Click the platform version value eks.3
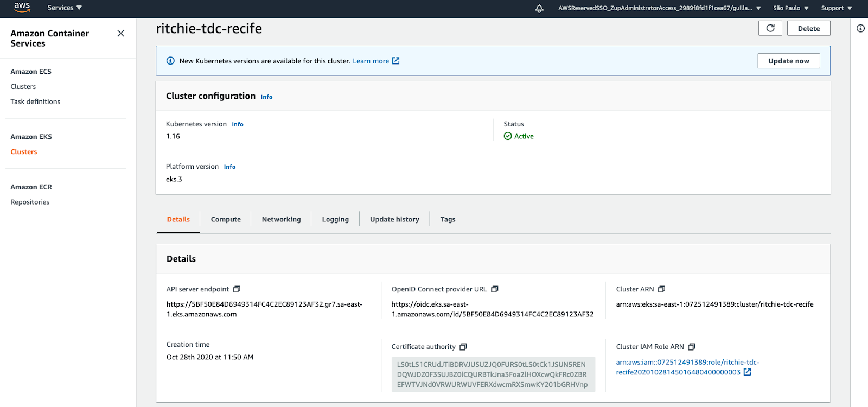The height and width of the screenshot is (407, 868). (x=174, y=179)
